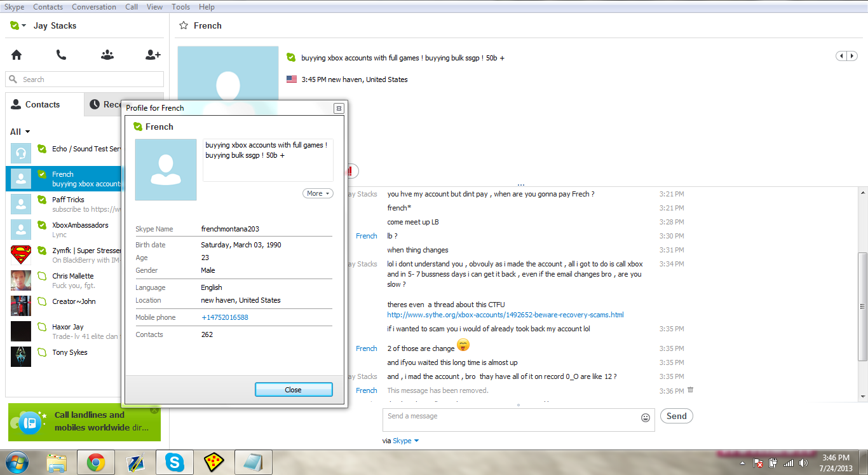Click the French sender name beside 'lb ?'
868x475 pixels.
click(x=367, y=236)
